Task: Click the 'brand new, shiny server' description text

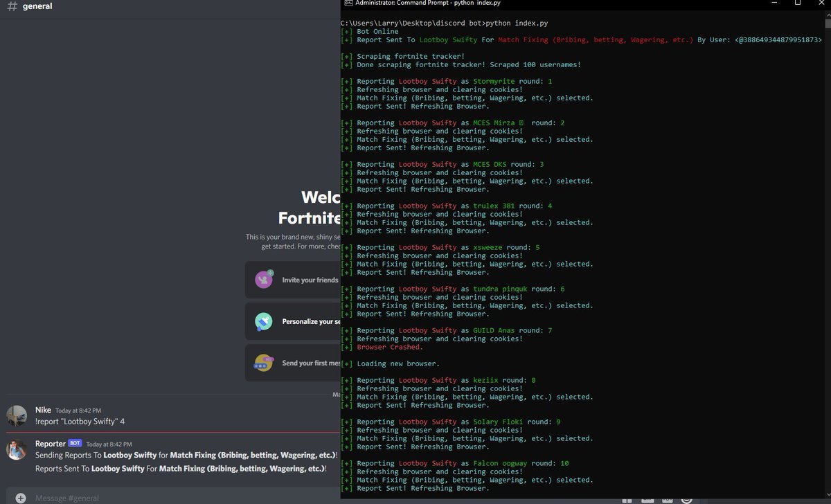Action: pyautogui.click(x=294, y=242)
